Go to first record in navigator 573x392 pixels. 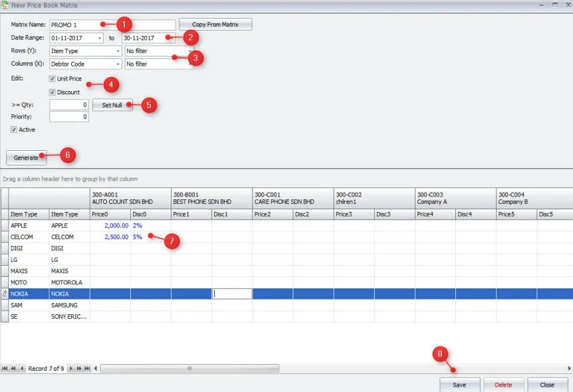pos(5,368)
